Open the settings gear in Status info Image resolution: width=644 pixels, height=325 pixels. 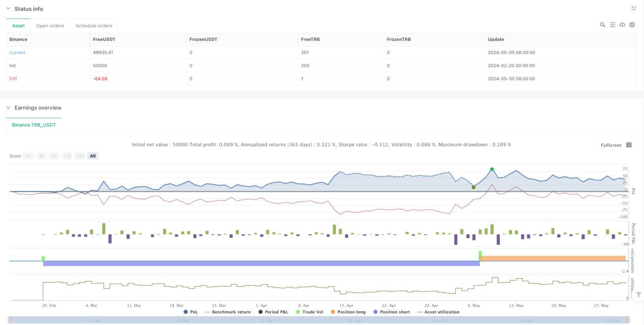[632, 25]
